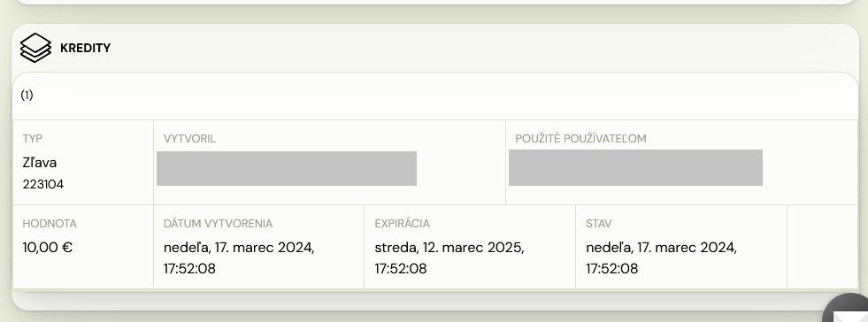Click the EXPIRÁCIA label

pyautogui.click(x=403, y=224)
